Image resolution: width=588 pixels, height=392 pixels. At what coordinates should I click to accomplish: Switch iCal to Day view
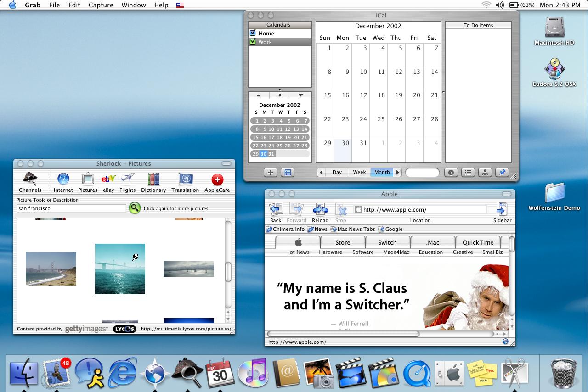pyautogui.click(x=337, y=172)
